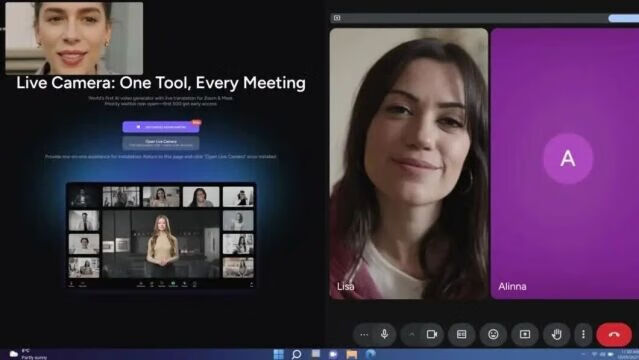Image resolution: width=639 pixels, height=360 pixels.
Task: Open File Explorer from taskbar
Action: (x=352, y=354)
